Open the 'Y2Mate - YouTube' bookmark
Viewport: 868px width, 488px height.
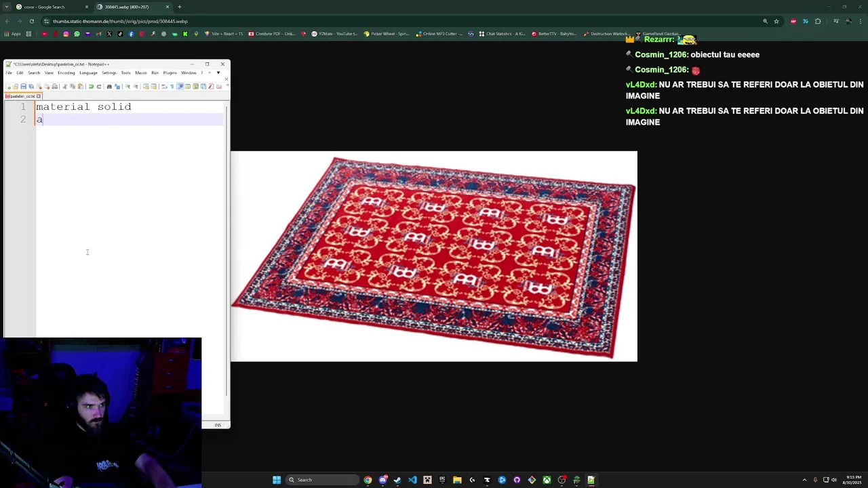[334, 34]
